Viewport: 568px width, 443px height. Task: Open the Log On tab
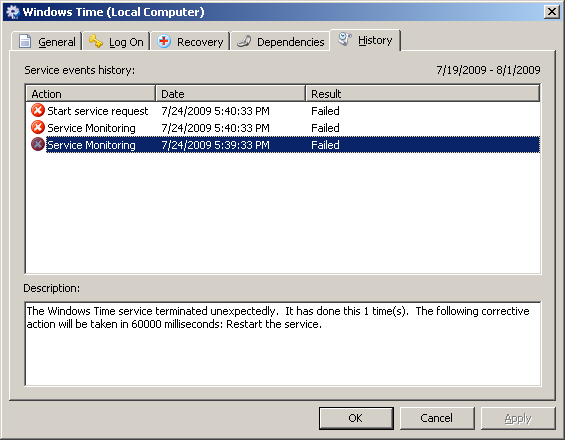[x=117, y=41]
